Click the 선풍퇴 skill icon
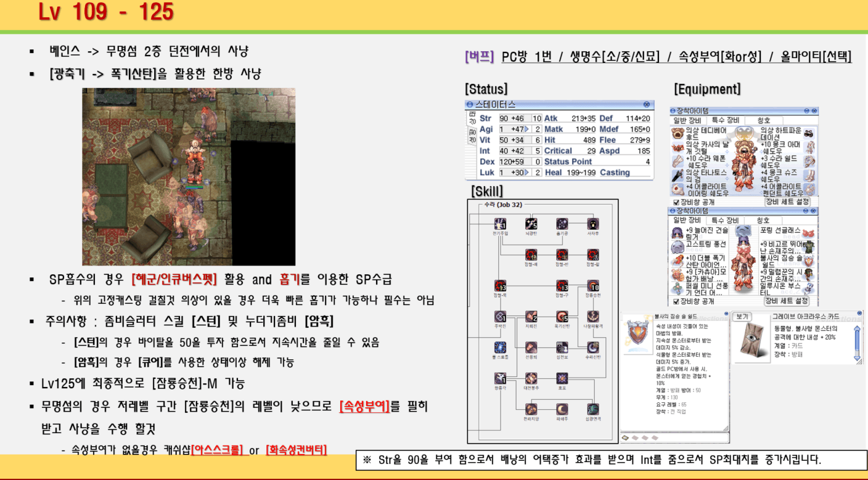This screenshot has height=480, width=868. point(531,348)
